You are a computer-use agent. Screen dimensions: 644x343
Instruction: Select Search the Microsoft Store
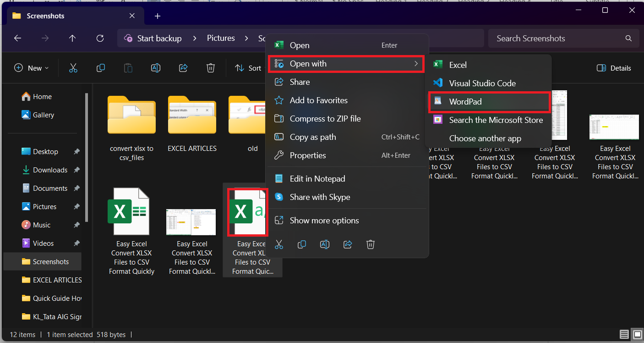tap(488, 120)
